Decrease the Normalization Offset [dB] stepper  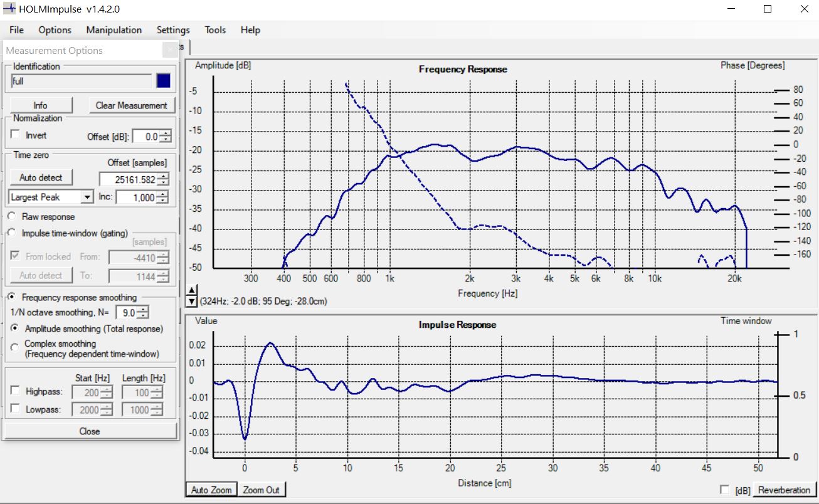point(166,139)
